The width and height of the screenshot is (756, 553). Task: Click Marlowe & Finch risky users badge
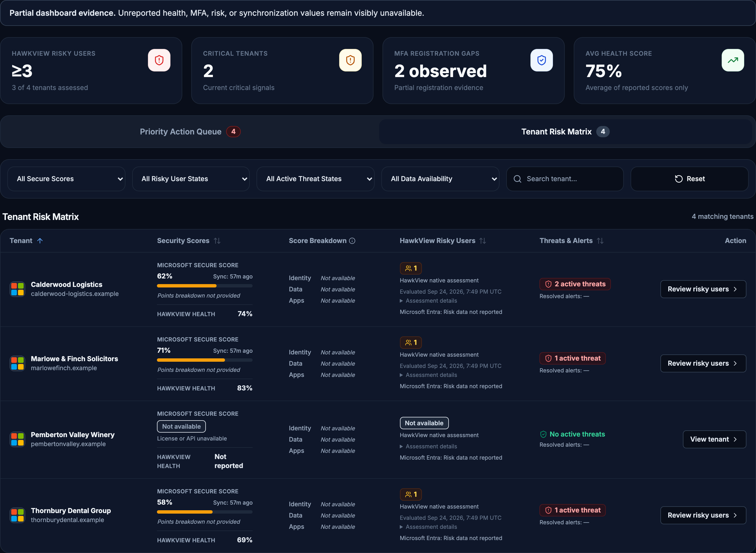[x=411, y=342]
